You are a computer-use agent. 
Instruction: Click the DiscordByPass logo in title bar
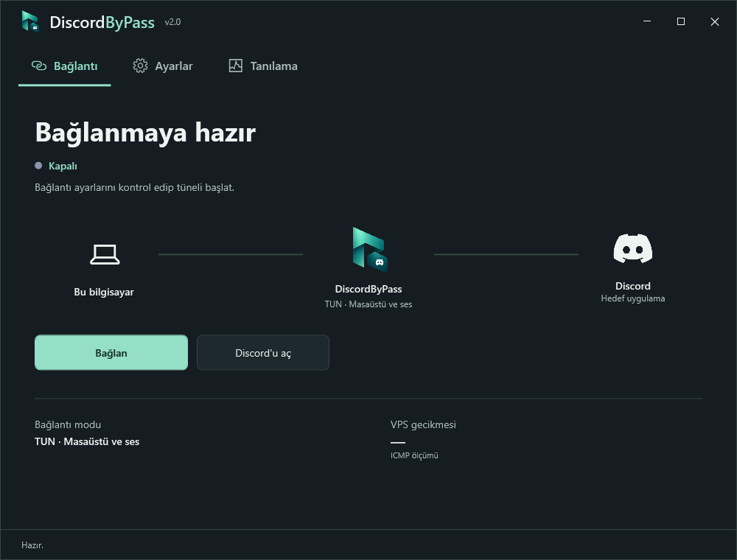[30, 21]
